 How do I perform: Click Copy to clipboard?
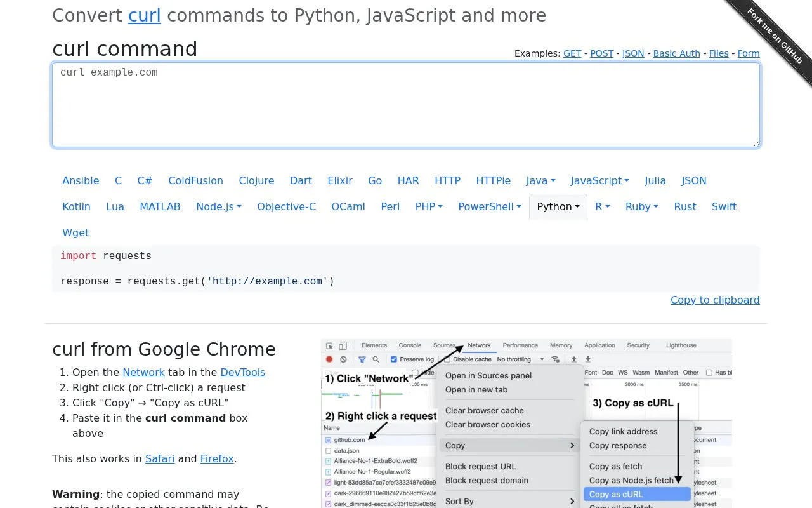pyautogui.click(x=715, y=300)
